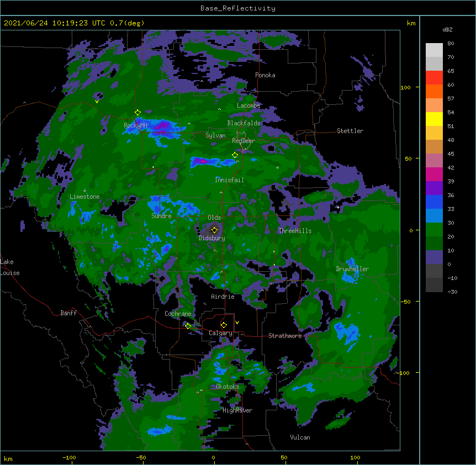476x465 pixels.
Task: Click the magenta 42 dBZ legend swatch
Action: point(434,174)
